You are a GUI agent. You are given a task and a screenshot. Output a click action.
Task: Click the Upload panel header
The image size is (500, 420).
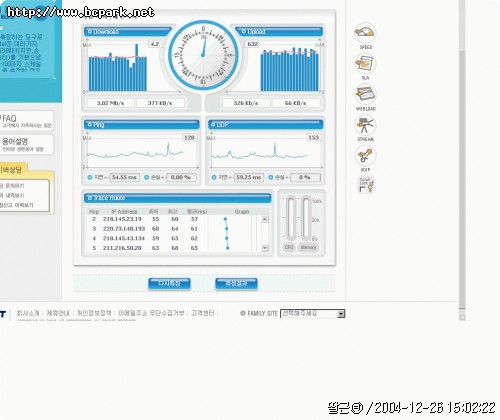coord(278,32)
